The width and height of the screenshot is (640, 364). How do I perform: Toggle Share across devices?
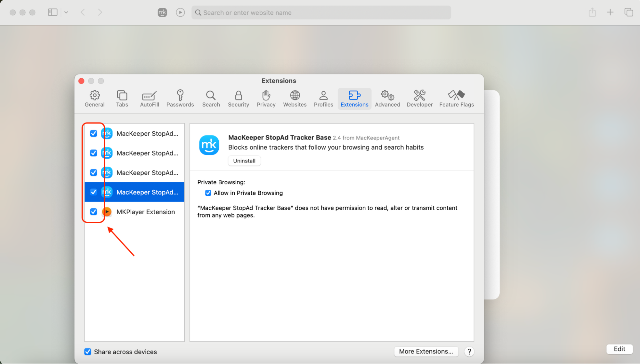87,352
